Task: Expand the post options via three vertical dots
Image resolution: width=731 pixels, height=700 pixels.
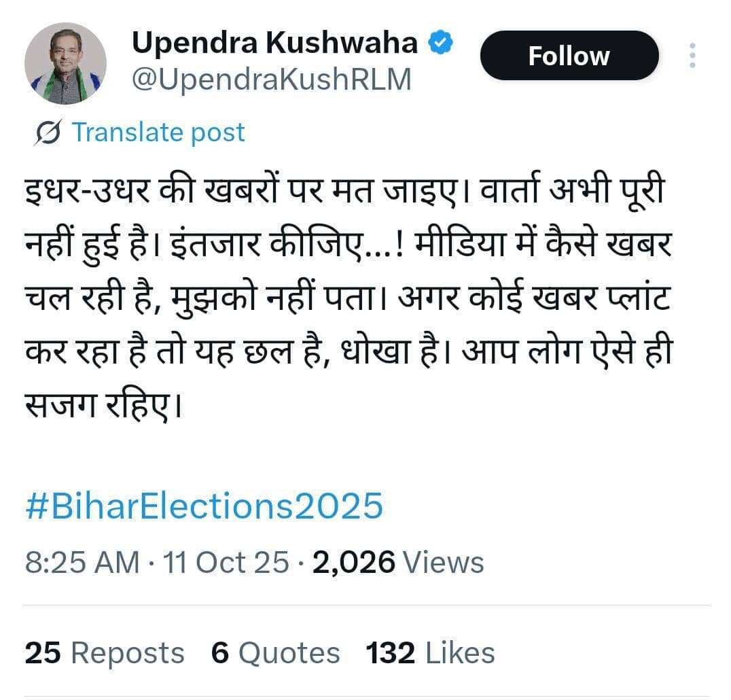Action: tap(692, 56)
